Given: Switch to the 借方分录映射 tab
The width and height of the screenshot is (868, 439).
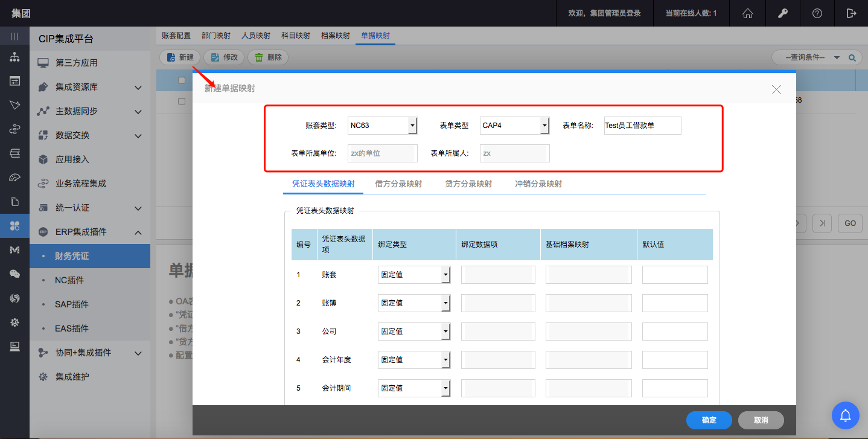Looking at the screenshot, I should point(398,184).
